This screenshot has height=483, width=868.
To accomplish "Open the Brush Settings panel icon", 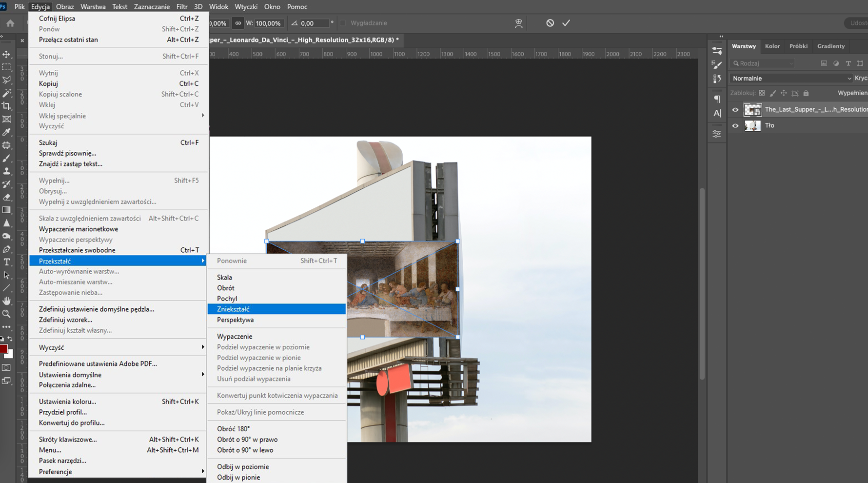I will point(717,64).
